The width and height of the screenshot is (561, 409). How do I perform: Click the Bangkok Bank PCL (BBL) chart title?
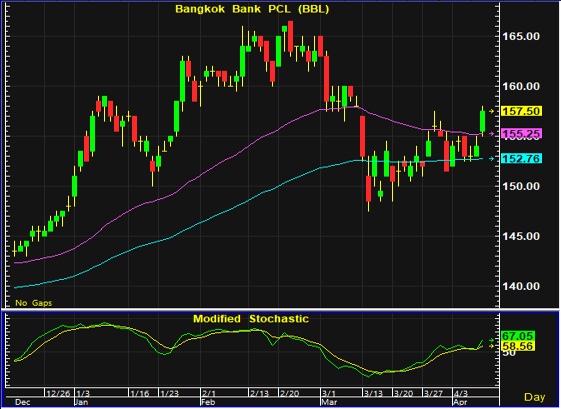pos(252,9)
